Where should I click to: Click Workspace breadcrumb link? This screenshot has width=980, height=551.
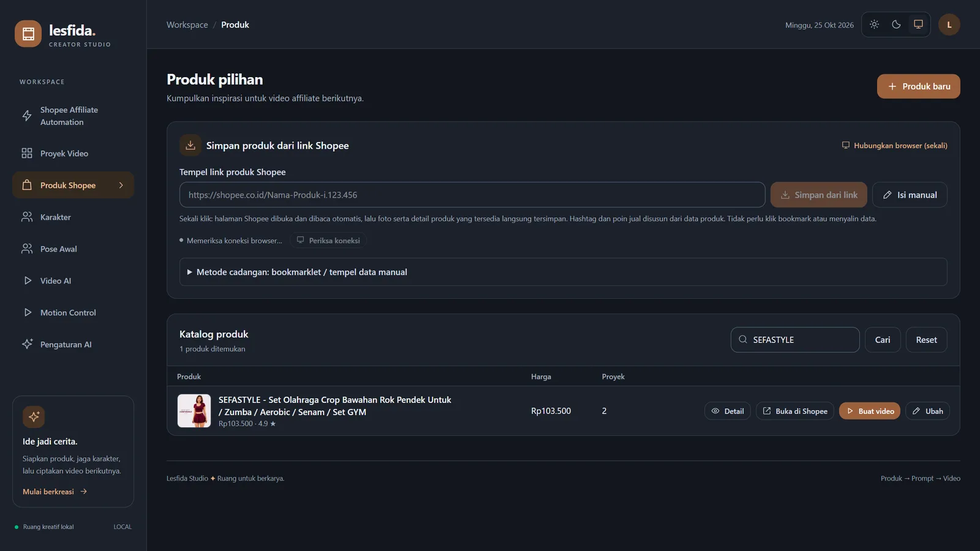pos(187,25)
